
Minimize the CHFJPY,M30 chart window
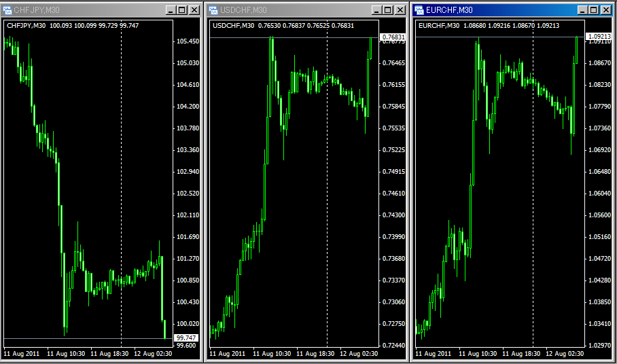(x=170, y=10)
